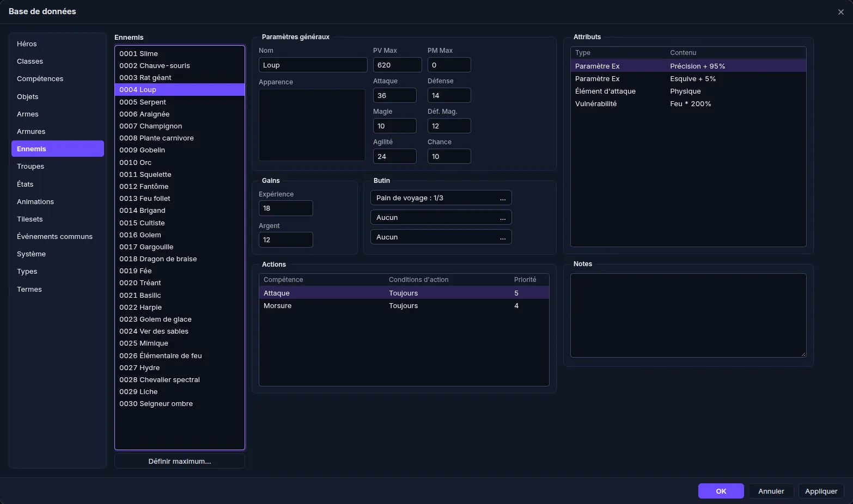Click the Déf. Mag. input field
853x504 pixels.
[x=449, y=126]
